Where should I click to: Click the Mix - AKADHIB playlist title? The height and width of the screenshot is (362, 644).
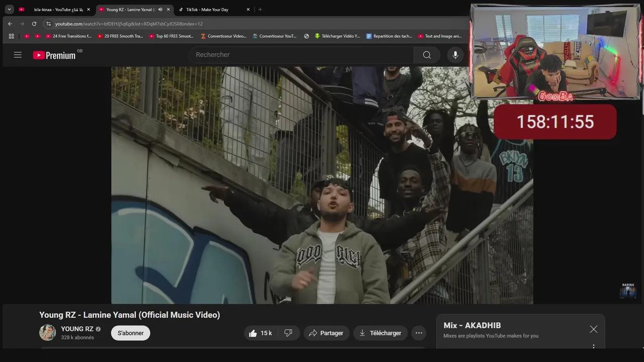tap(472, 325)
